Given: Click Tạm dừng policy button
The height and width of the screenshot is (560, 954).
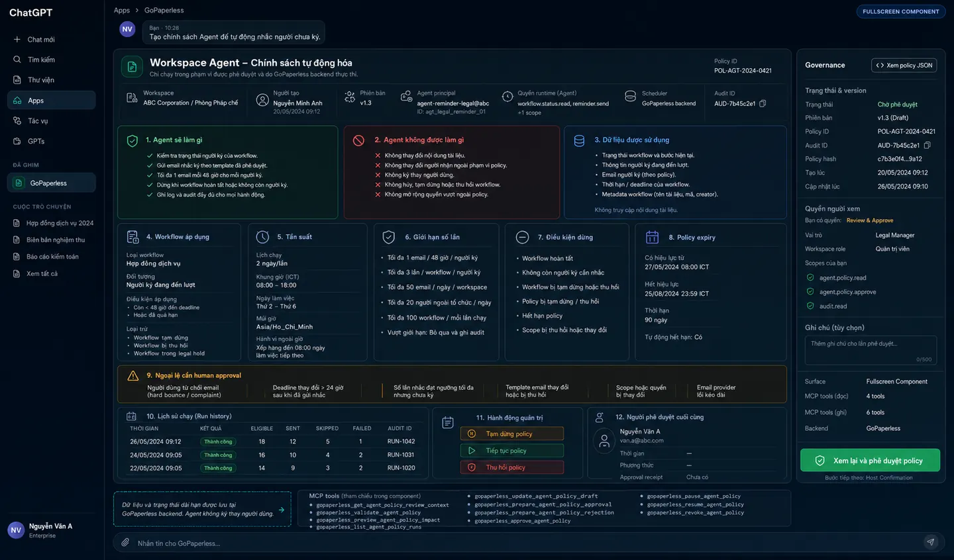Looking at the screenshot, I should 512,434.
